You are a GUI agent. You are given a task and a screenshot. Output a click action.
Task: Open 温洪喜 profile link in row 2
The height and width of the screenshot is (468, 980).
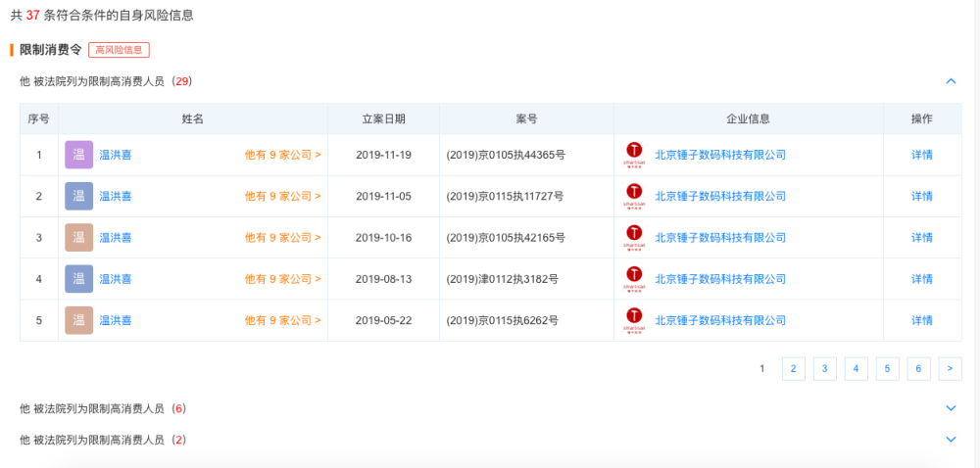click(x=116, y=196)
